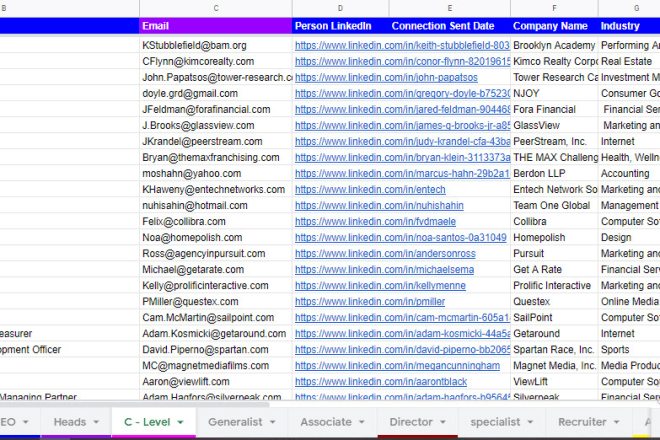The width and height of the screenshot is (660, 440).
Task: Open the Associate sheet tab
Action: point(333,422)
